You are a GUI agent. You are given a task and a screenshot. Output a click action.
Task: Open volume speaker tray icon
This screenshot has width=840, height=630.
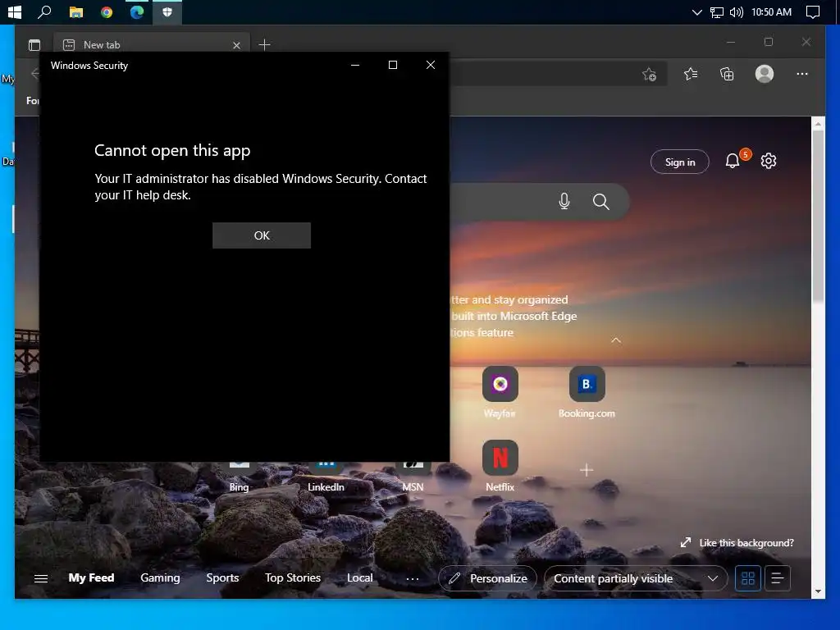click(x=737, y=11)
